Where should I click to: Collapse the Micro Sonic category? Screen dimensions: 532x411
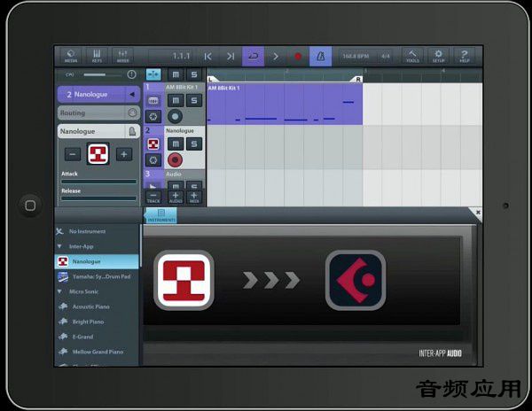(x=97, y=291)
